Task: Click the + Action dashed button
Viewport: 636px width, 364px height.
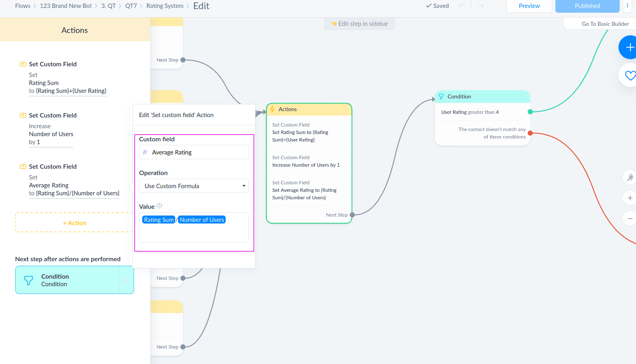Action: coord(74,223)
